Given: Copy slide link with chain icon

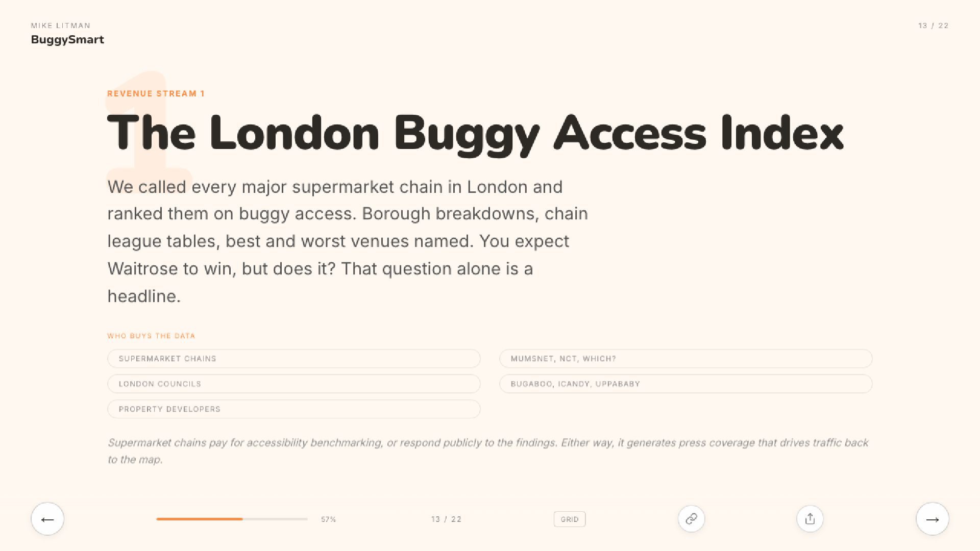Looking at the screenshot, I should pos(691,519).
